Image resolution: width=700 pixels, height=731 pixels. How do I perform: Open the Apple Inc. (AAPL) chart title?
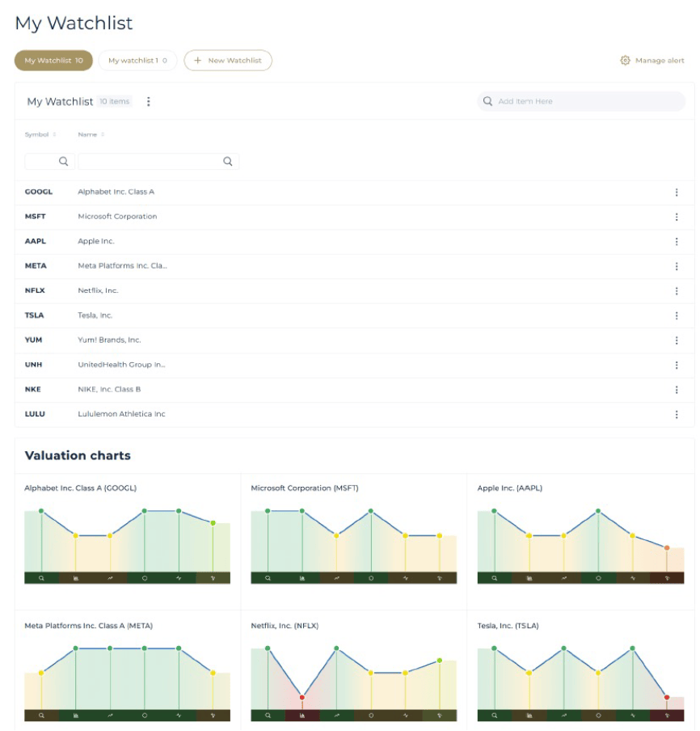click(x=510, y=488)
